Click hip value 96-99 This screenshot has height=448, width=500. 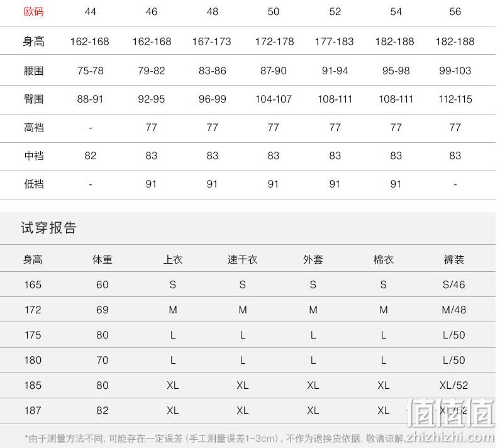212,99
